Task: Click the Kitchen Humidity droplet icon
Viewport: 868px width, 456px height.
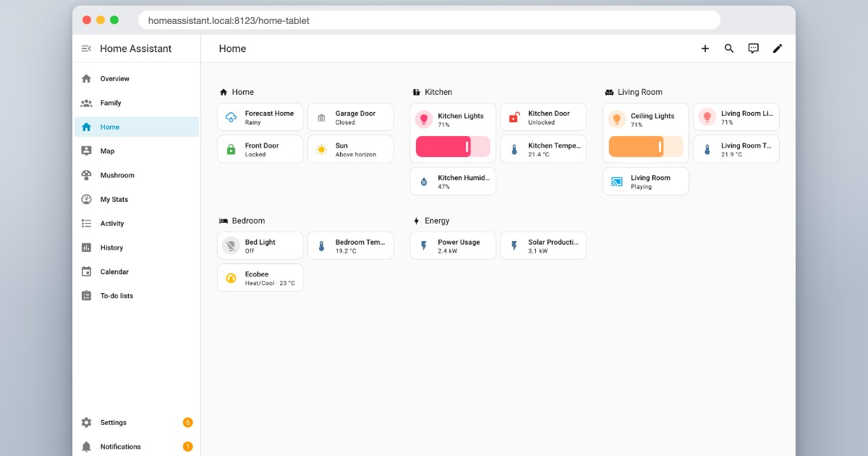Action: click(x=424, y=182)
